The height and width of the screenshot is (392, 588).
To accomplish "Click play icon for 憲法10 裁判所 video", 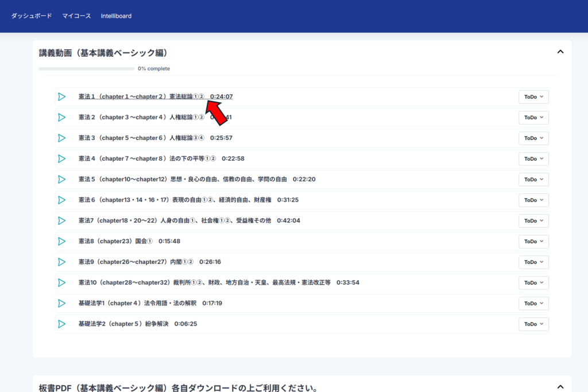I will (x=62, y=282).
